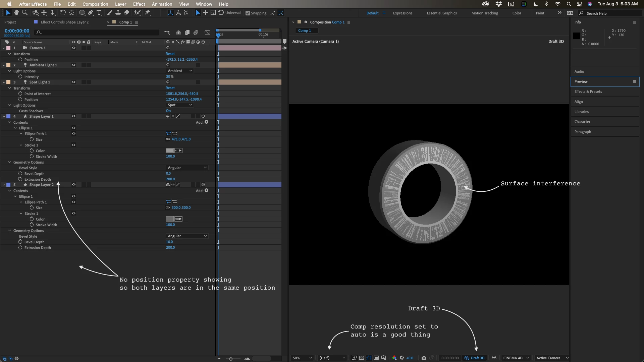Select the Hand tool
The image size is (644, 362).
(x=16, y=13)
